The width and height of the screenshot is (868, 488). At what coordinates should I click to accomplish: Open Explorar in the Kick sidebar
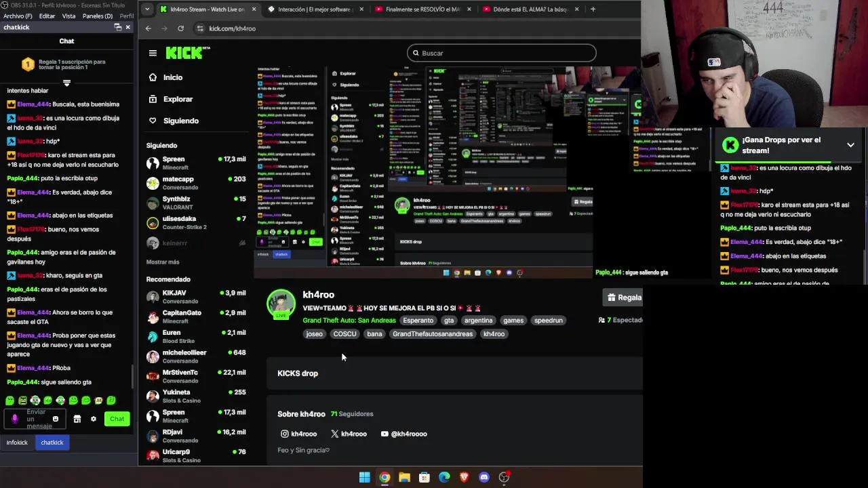pos(171,99)
